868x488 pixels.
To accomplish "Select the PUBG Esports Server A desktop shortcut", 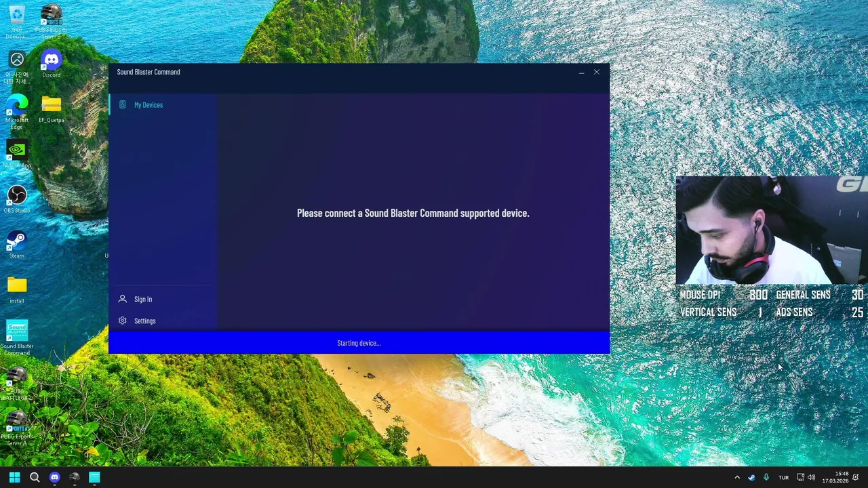I will pos(17,428).
